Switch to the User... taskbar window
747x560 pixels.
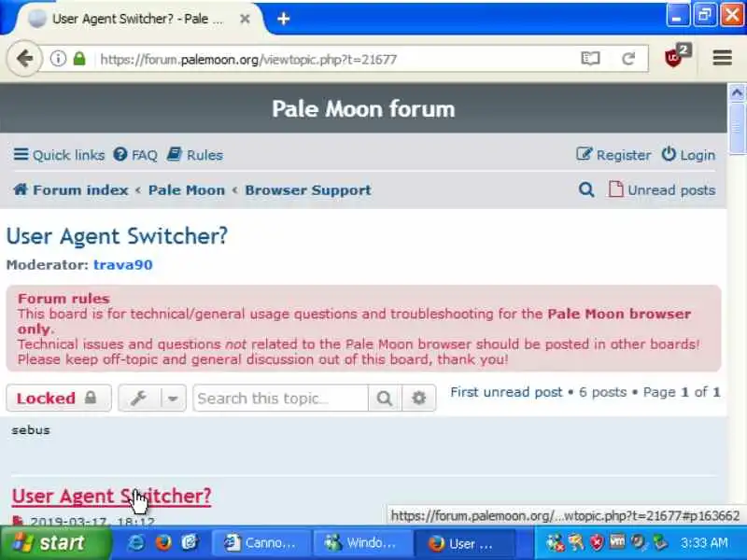464,543
